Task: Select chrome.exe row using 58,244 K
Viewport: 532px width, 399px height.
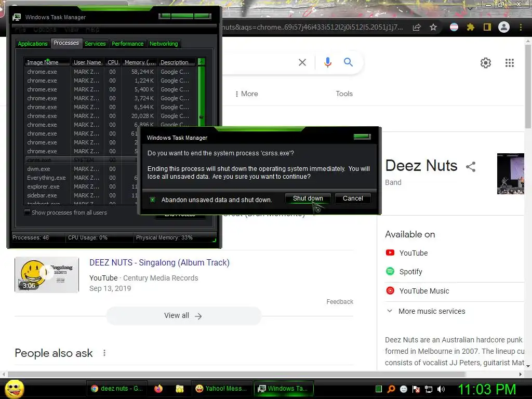Action: point(111,72)
